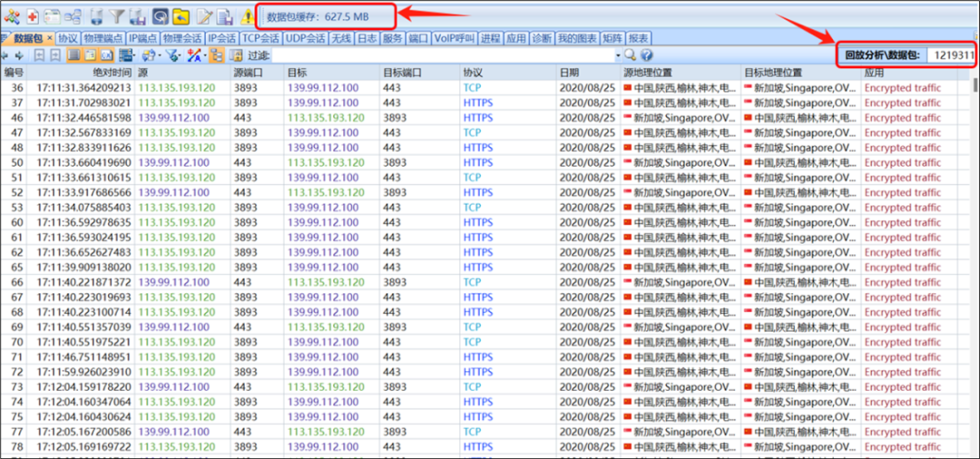This screenshot has height=459, width=980.
Task: Click the yellow warning triangle icon
Action: tap(248, 16)
